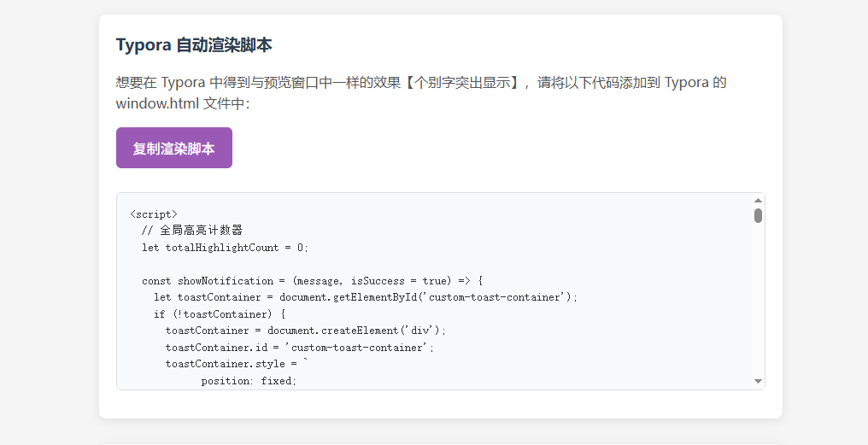The image size is (868, 445).
Task: Click the code box scrollbar up arrow
Action: point(758,201)
